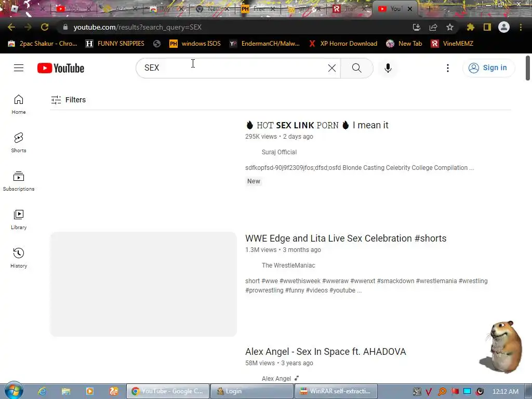This screenshot has height=399, width=532.
Task: Switch to the PH Free browser tab
Action: 258,9
